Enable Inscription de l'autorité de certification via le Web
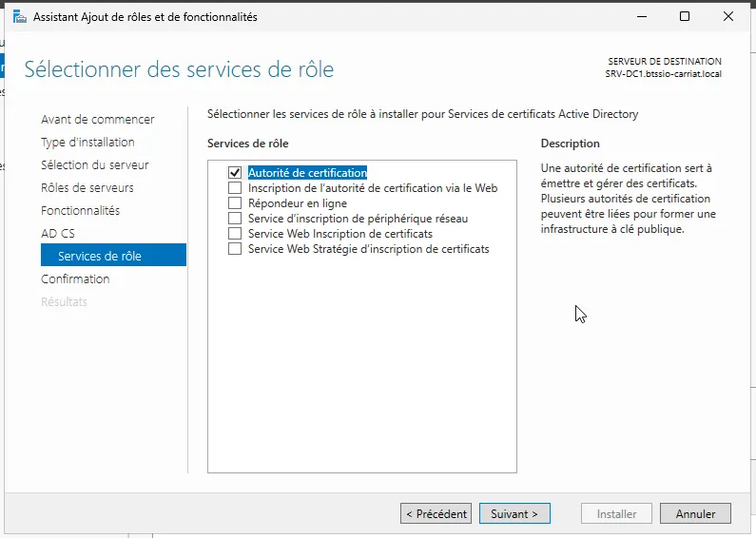The height and width of the screenshot is (538, 756). tap(235, 187)
